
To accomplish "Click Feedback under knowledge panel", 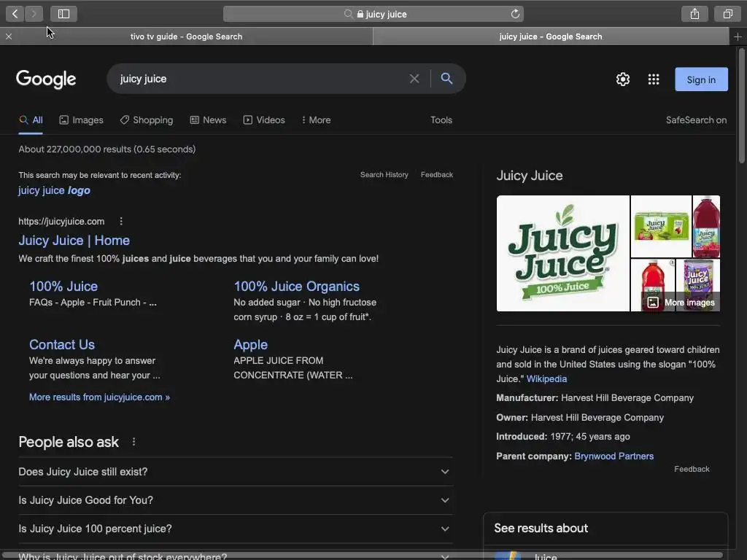I will coord(692,469).
